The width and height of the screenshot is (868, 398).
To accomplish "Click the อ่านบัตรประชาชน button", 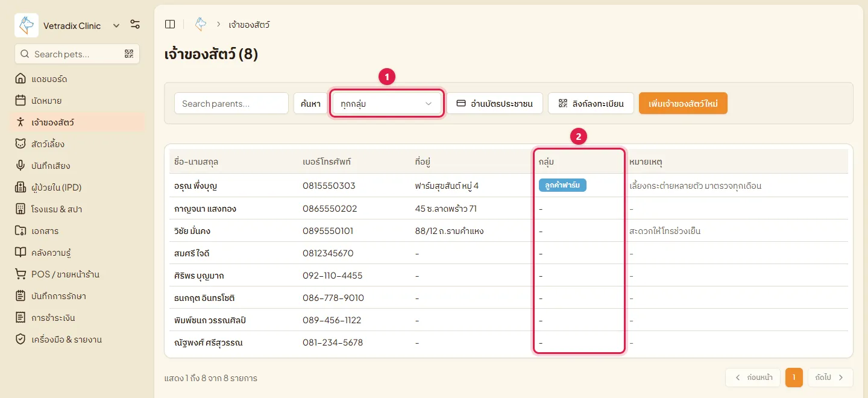I will pos(495,103).
